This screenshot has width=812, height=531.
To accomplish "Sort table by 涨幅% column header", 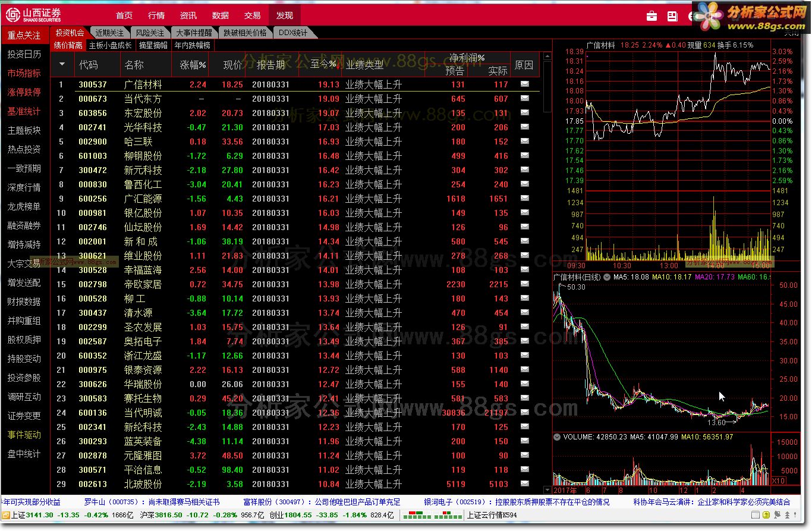I will [193, 65].
